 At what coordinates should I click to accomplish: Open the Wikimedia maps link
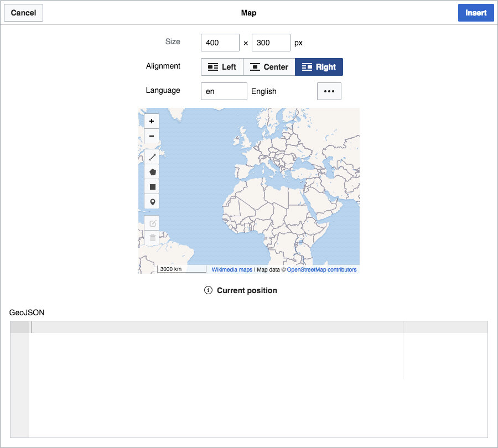pyautogui.click(x=232, y=269)
